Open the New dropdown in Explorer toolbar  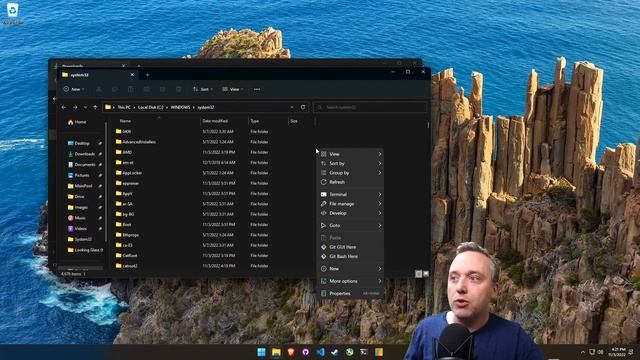click(x=74, y=89)
